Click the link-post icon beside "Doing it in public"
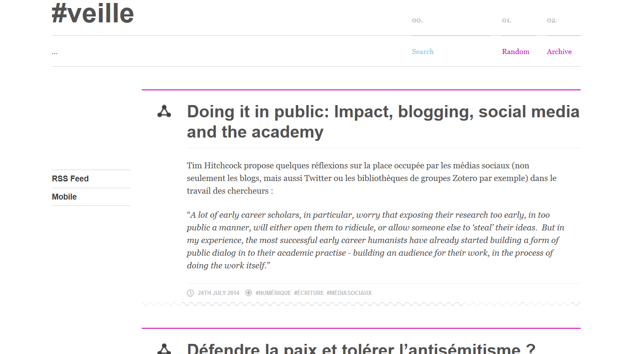Image resolution: width=644 pixels, height=354 pixels. 164,111
